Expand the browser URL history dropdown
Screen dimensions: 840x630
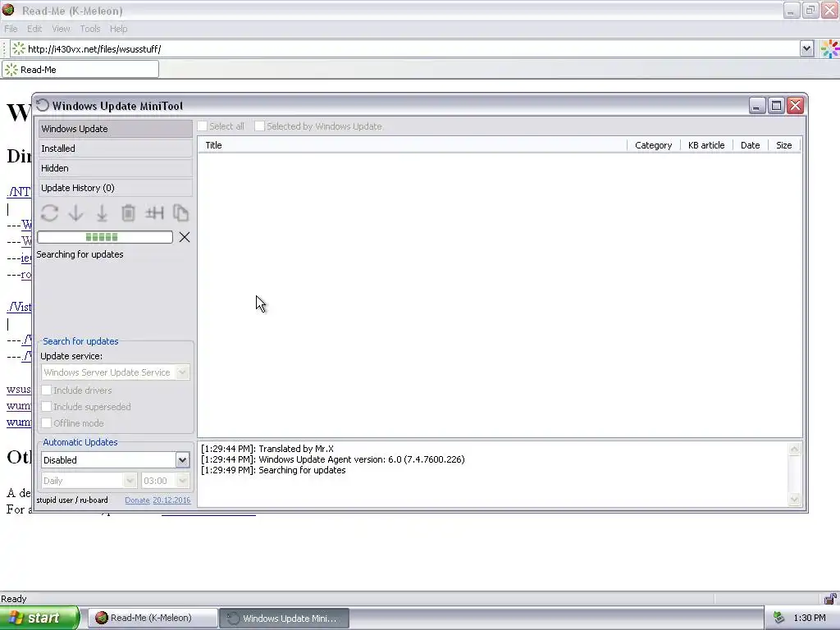click(x=807, y=48)
